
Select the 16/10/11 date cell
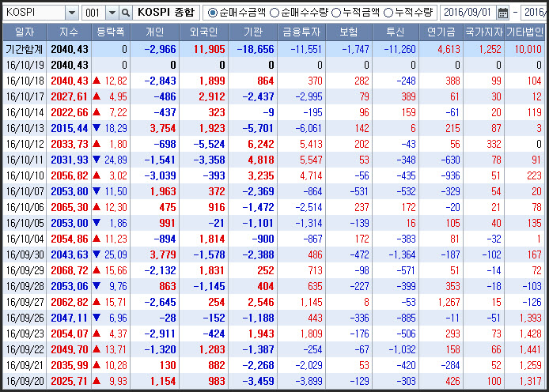(25, 160)
